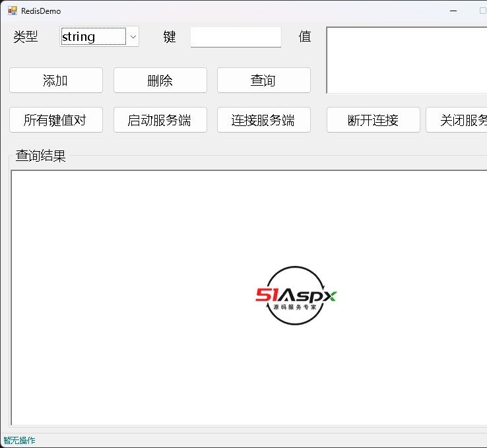Click the 删除 button
The image size is (487, 448).
[160, 80]
